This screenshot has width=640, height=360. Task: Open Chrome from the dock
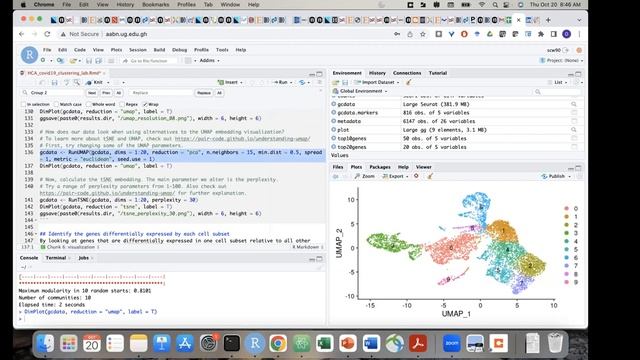tap(278, 343)
